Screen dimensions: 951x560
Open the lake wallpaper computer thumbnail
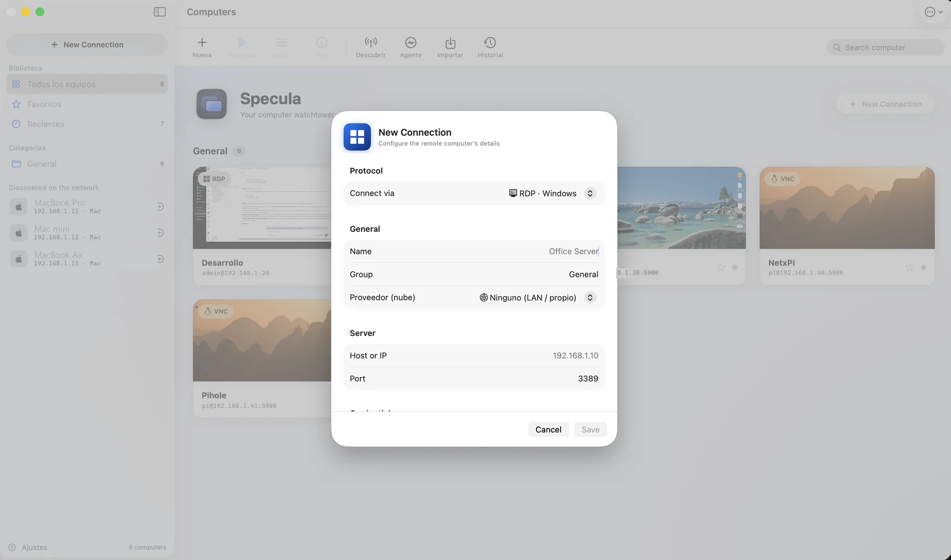tap(682, 208)
